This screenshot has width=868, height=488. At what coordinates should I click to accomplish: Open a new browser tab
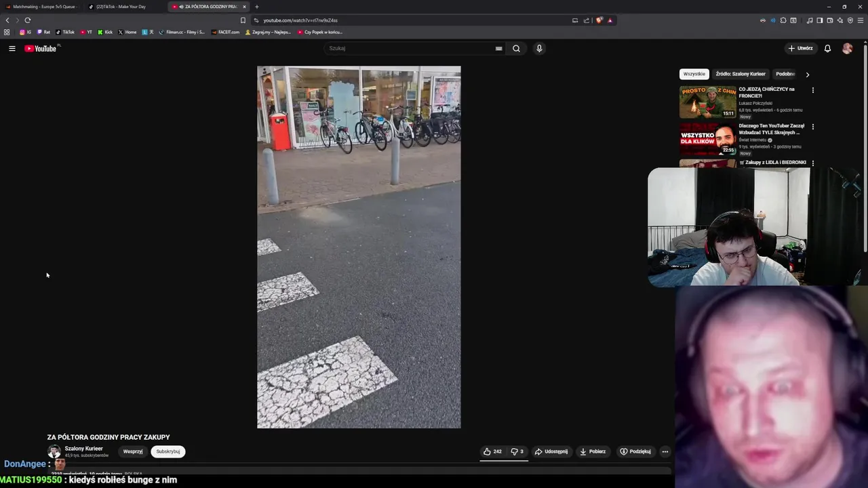click(256, 7)
